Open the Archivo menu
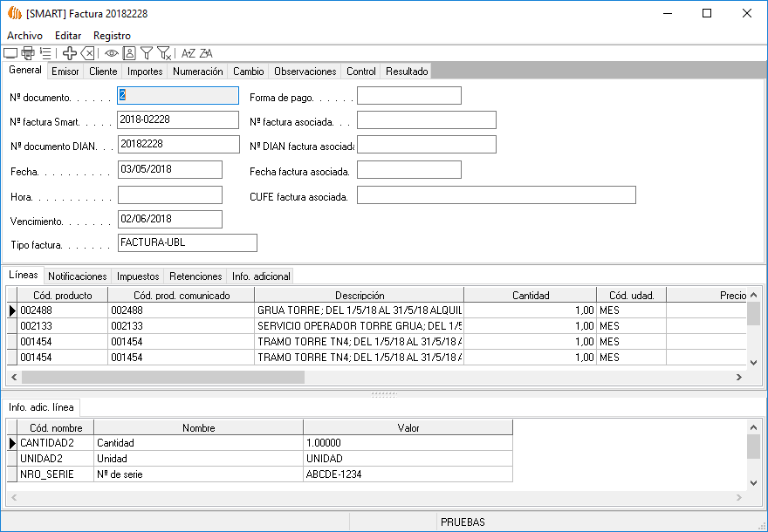The width and height of the screenshot is (768, 532). point(24,36)
